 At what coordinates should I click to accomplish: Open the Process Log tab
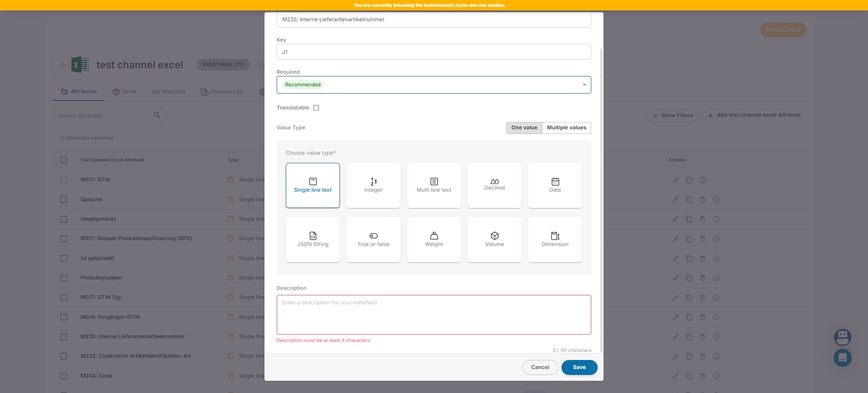(222, 91)
